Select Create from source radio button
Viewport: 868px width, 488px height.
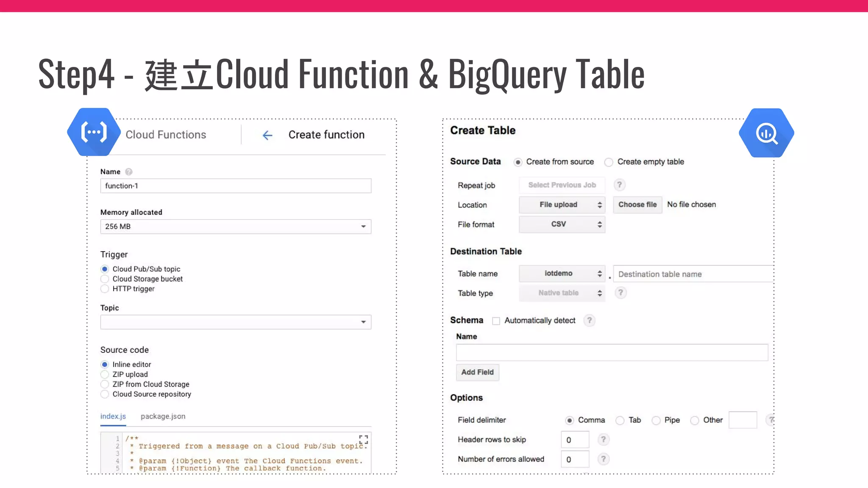tap(518, 162)
